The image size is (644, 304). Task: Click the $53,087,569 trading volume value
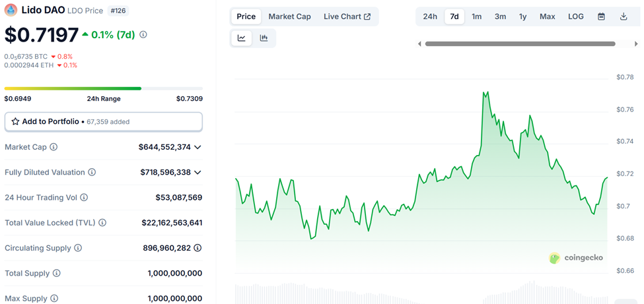178,197
